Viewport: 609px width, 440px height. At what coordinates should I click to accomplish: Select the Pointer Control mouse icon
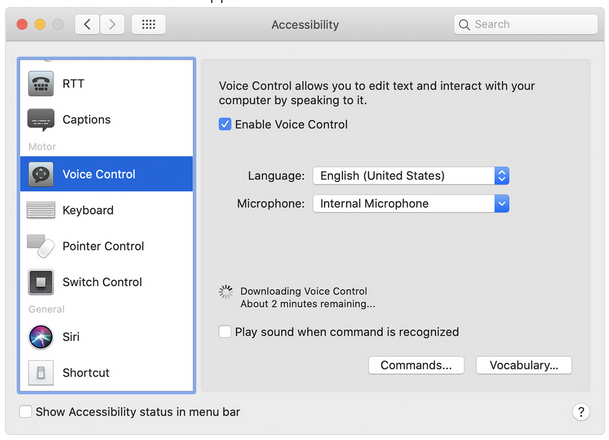coord(41,246)
